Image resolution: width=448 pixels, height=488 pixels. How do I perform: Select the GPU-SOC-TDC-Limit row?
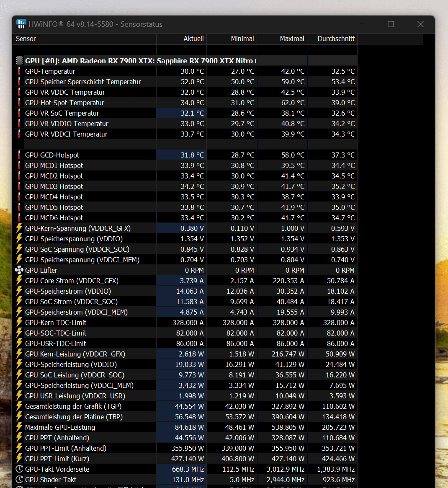(185, 333)
